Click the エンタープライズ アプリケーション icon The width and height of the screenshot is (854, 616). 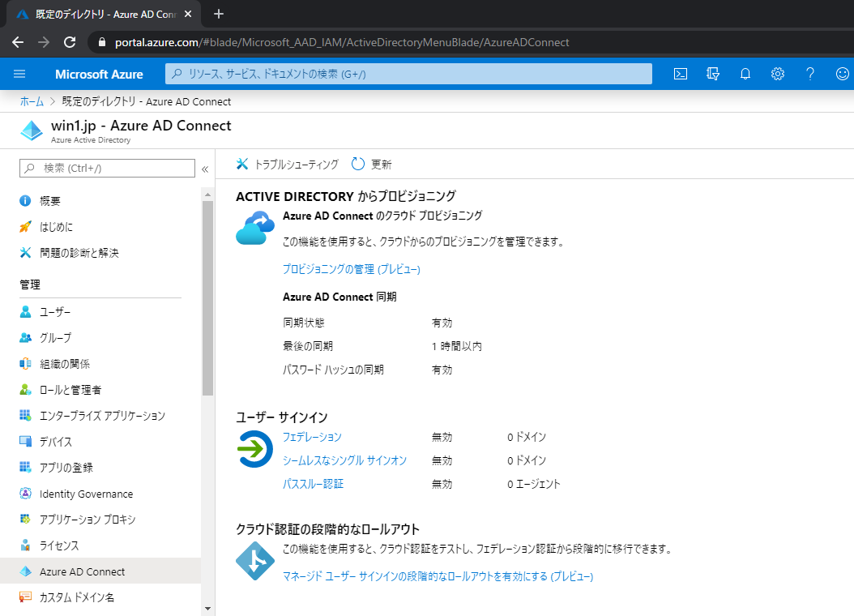coord(25,415)
